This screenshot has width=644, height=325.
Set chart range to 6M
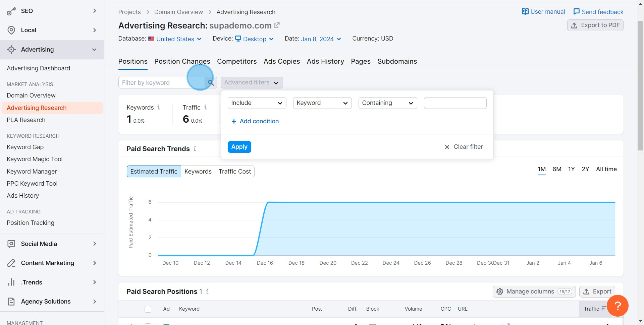[x=557, y=169]
